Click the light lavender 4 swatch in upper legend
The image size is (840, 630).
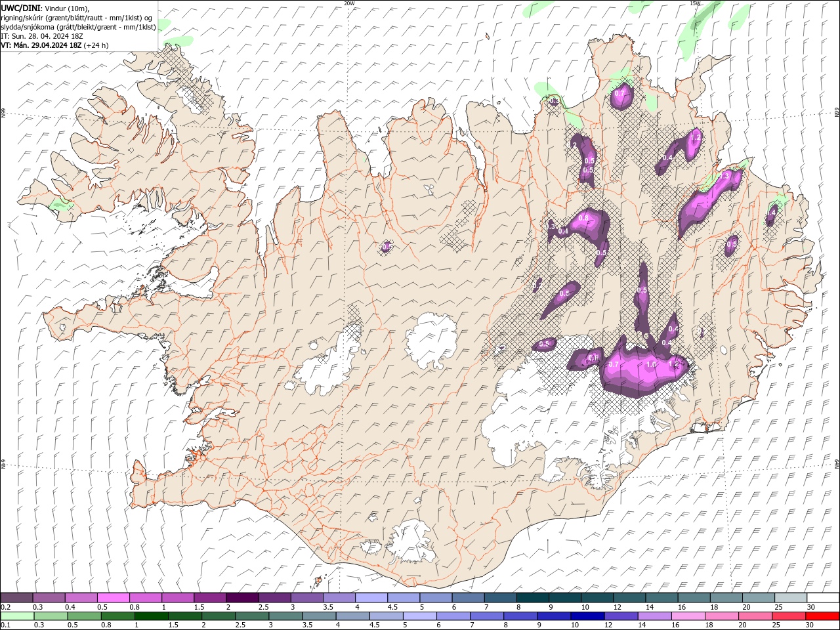(x=371, y=598)
